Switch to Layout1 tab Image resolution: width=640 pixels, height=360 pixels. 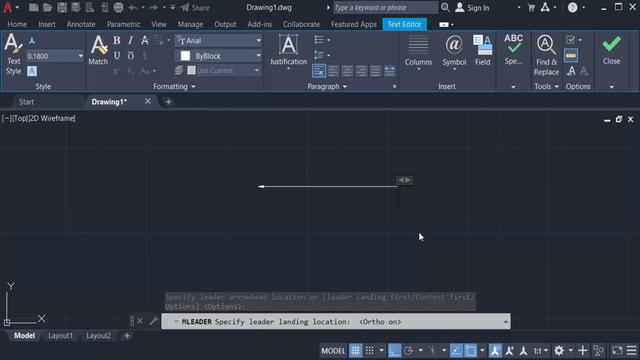[x=60, y=336]
